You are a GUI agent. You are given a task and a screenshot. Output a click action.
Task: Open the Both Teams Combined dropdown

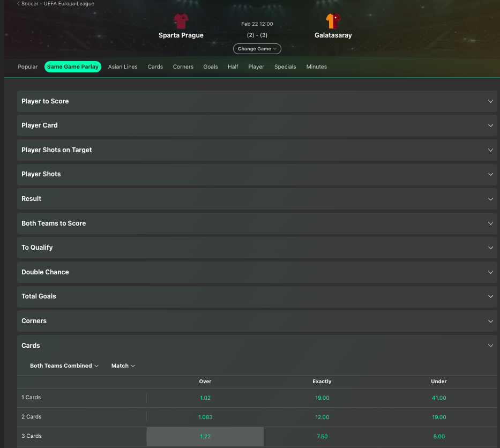64,365
